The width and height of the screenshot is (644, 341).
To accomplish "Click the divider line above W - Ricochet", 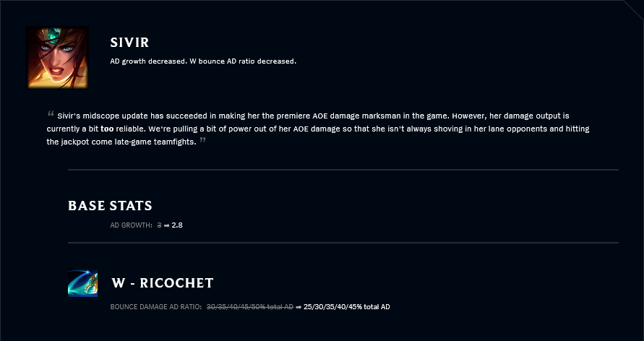I will pos(343,243).
